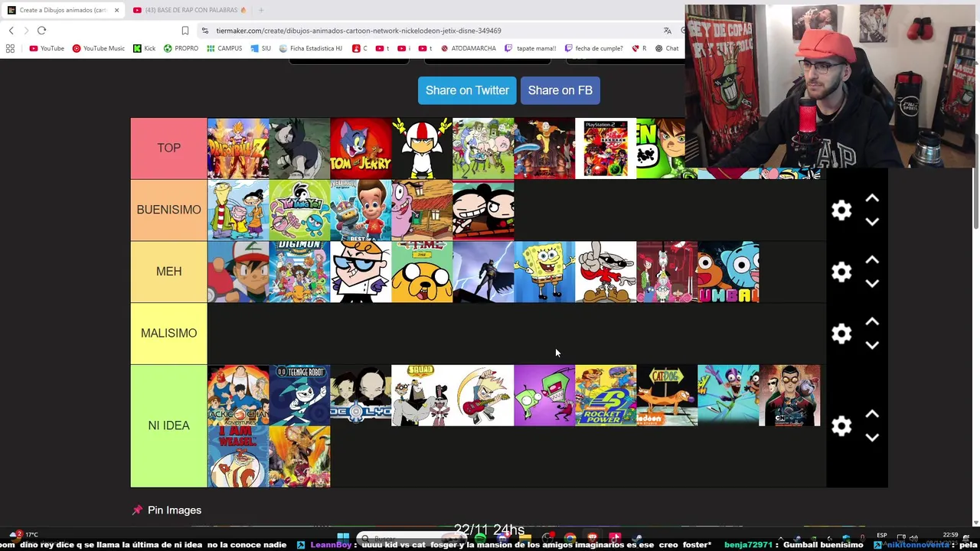Viewport: 980px width, 551px height.
Task: Select Ben 10 thumbnail in TOP
Action: click(x=661, y=148)
